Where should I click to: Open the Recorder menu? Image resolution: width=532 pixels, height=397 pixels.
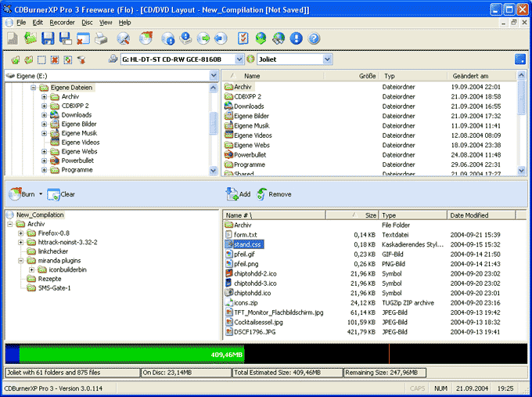coord(62,23)
